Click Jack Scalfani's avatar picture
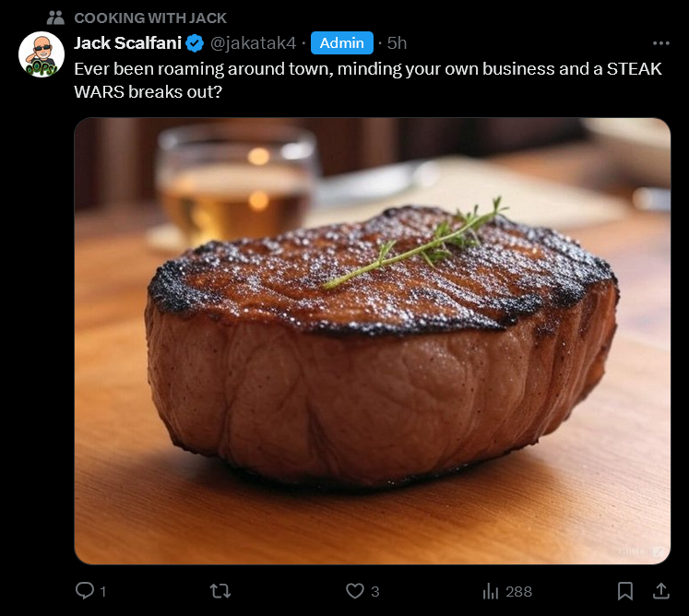The height and width of the screenshot is (616, 689). [42, 54]
